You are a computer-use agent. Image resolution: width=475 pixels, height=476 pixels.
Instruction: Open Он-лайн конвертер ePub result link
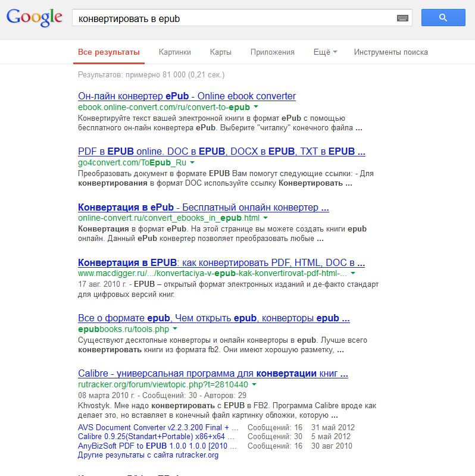tap(187, 96)
